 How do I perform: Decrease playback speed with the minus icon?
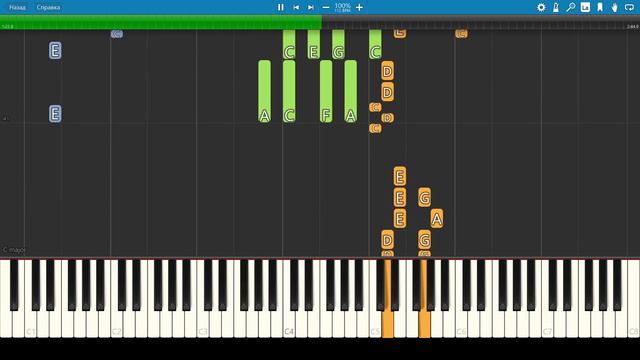326,7
